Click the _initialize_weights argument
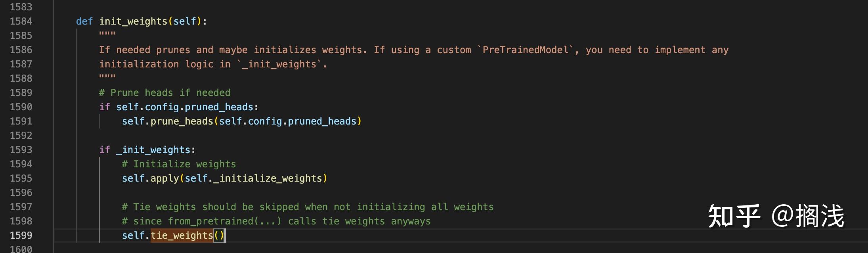 [268, 178]
